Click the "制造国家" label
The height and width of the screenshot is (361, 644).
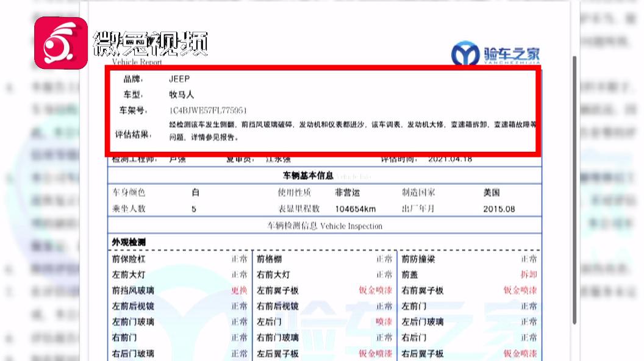point(418,192)
